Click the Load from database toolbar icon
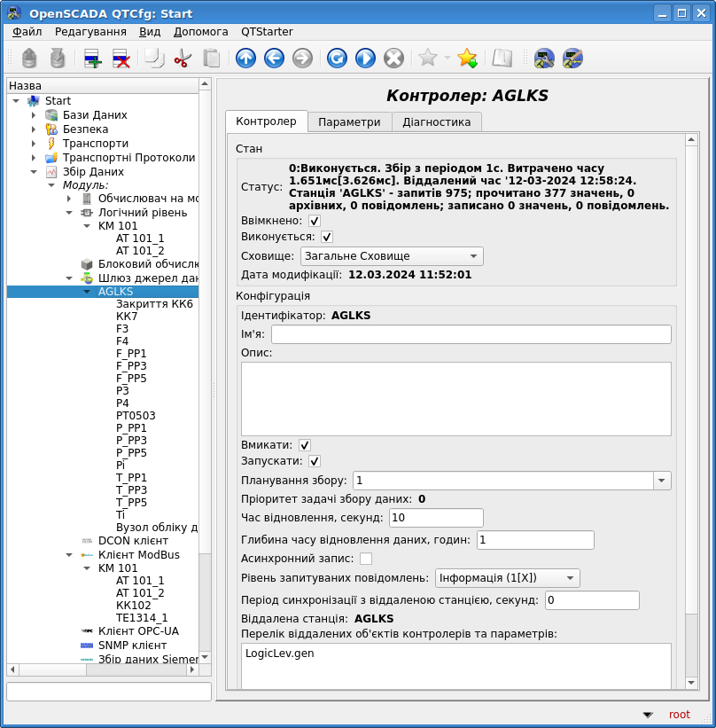 coord(29,59)
